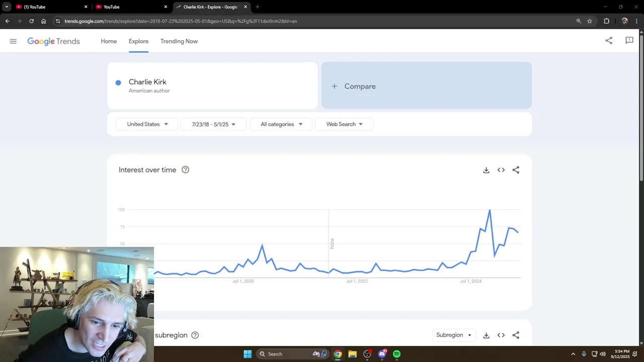
Task: Go back in browser history
Action: click(x=8, y=21)
